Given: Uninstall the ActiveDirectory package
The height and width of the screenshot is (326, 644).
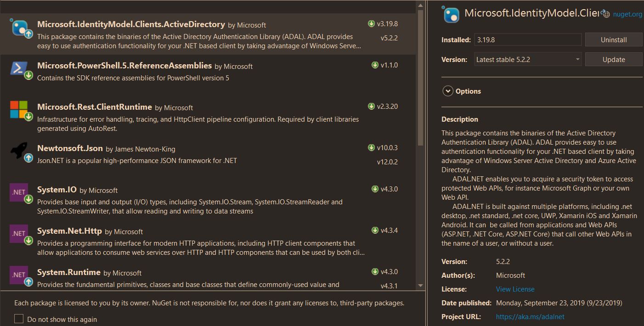Looking at the screenshot, I should click(x=614, y=39).
